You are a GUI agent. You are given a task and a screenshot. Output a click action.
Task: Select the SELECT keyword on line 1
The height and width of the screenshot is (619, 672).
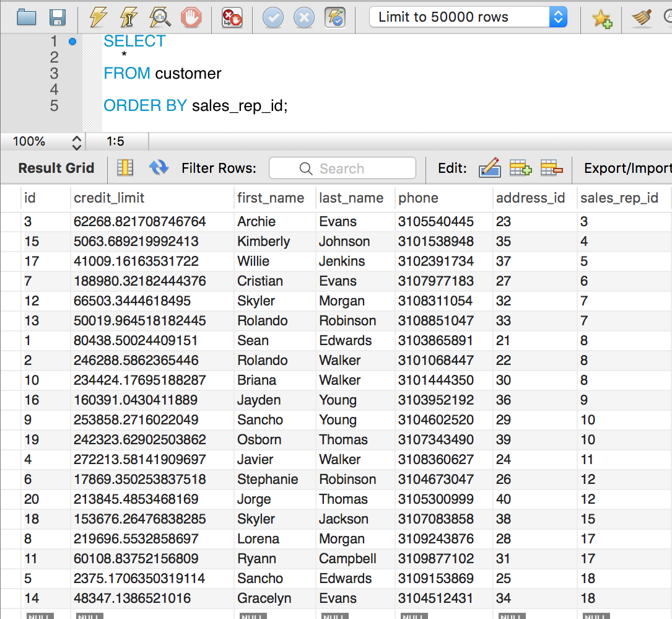[134, 41]
